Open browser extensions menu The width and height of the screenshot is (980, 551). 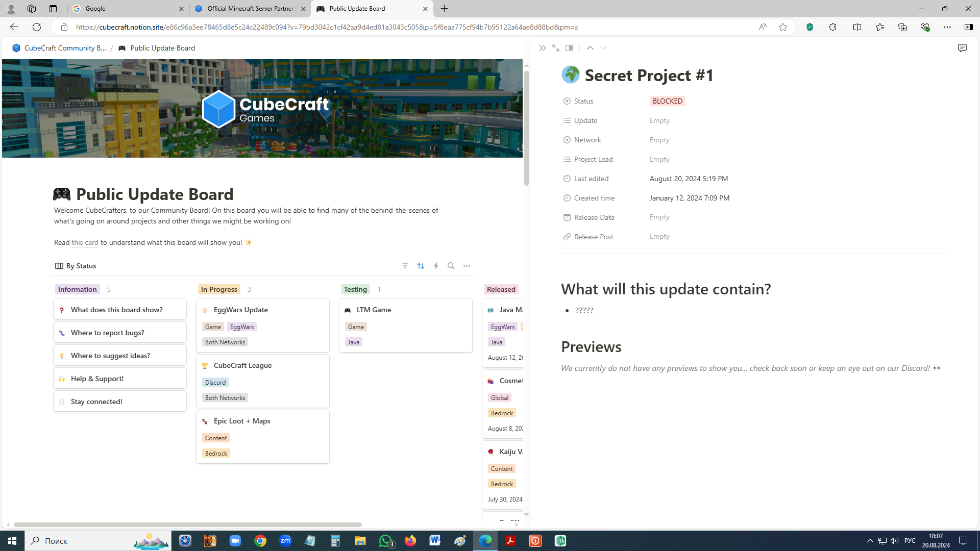click(832, 27)
